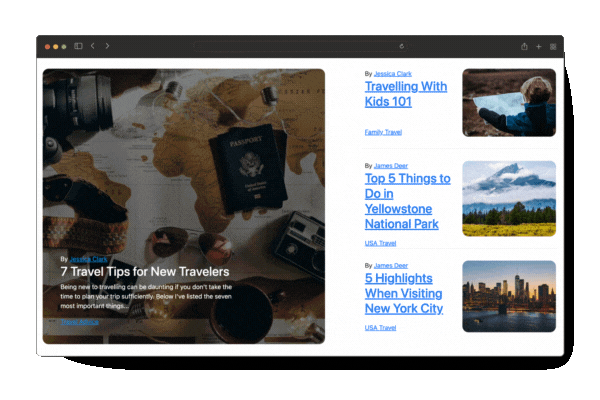Click the browser back arrow
The width and height of the screenshot is (600, 400).
click(x=92, y=46)
